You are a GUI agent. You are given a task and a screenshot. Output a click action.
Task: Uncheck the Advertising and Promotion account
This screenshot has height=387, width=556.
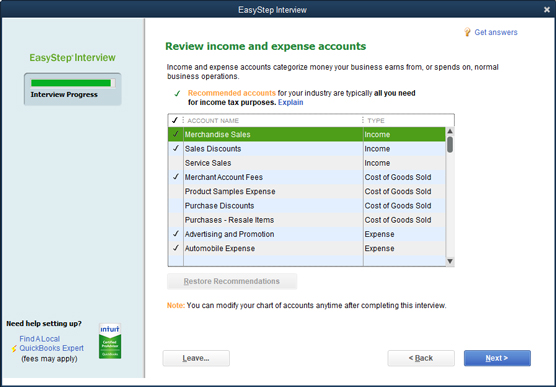coord(176,234)
